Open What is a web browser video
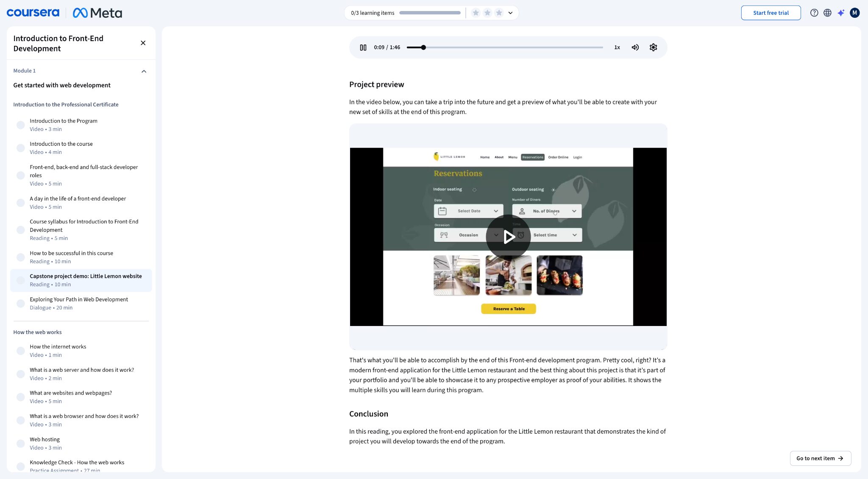 click(81, 420)
